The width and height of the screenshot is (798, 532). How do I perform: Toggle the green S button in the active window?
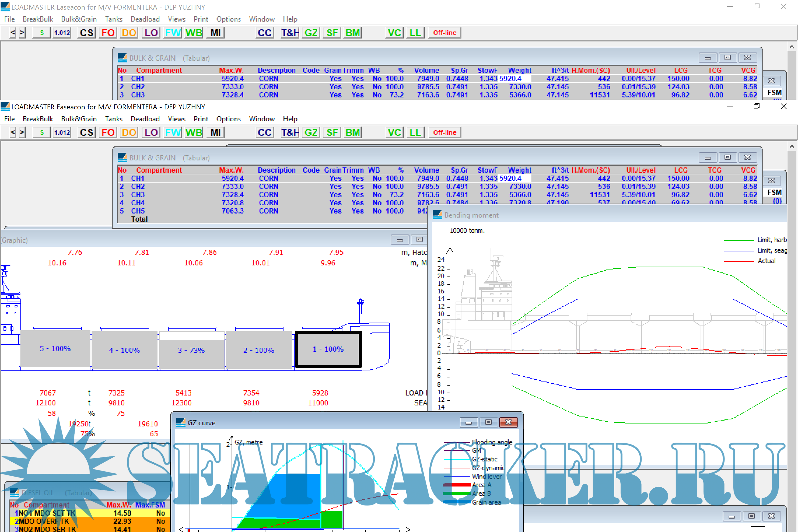coord(41,132)
